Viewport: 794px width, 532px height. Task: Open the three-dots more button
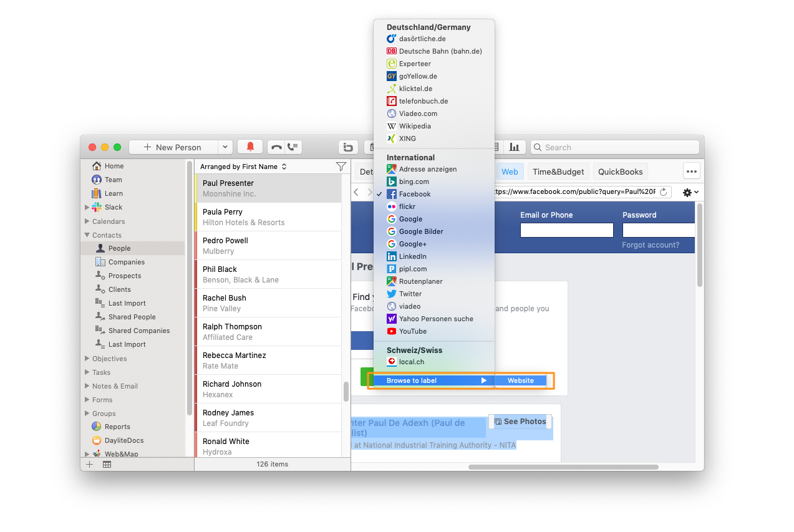point(691,171)
